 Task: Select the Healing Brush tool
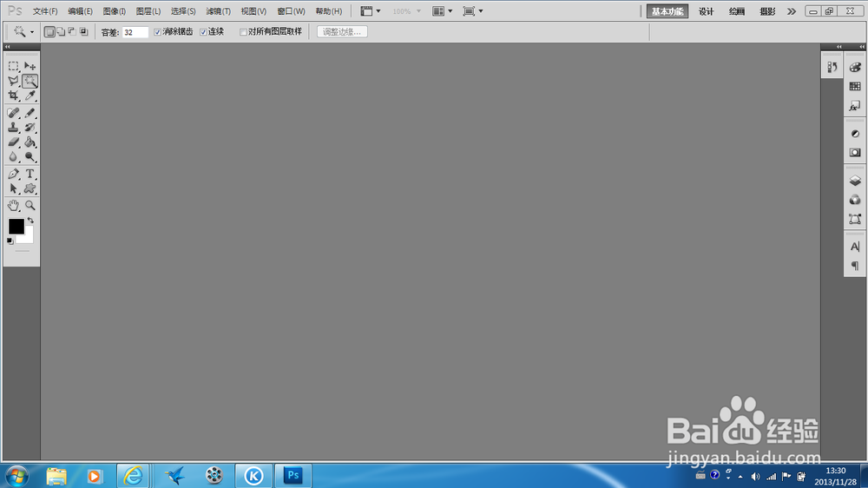(x=13, y=113)
